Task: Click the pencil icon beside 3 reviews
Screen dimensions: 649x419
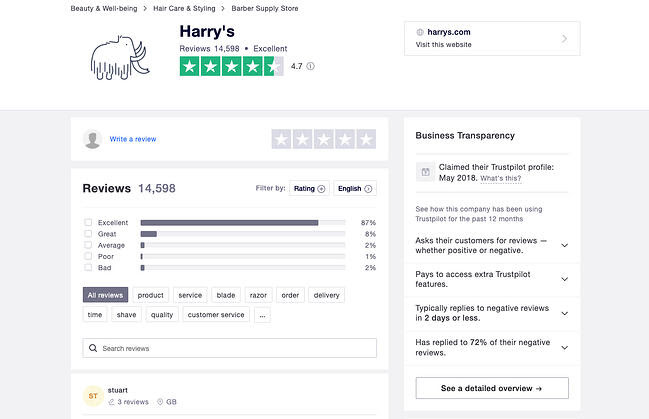Action: tap(111, 402)
